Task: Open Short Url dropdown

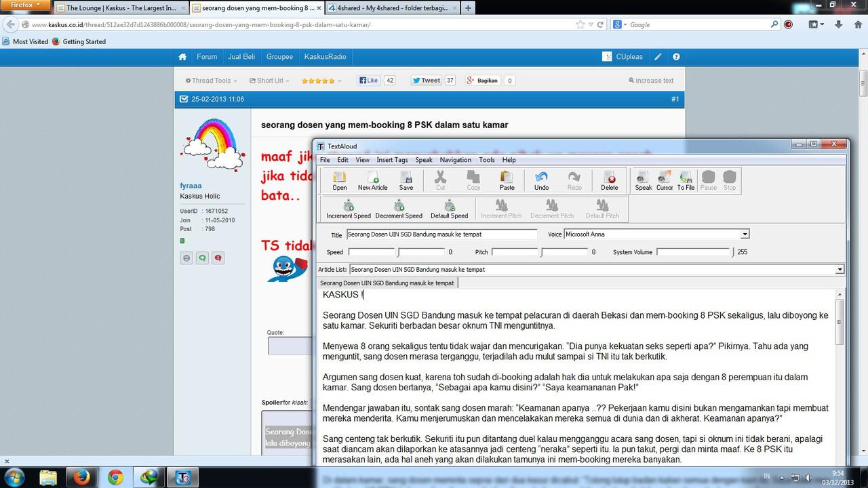Action: 269,81
